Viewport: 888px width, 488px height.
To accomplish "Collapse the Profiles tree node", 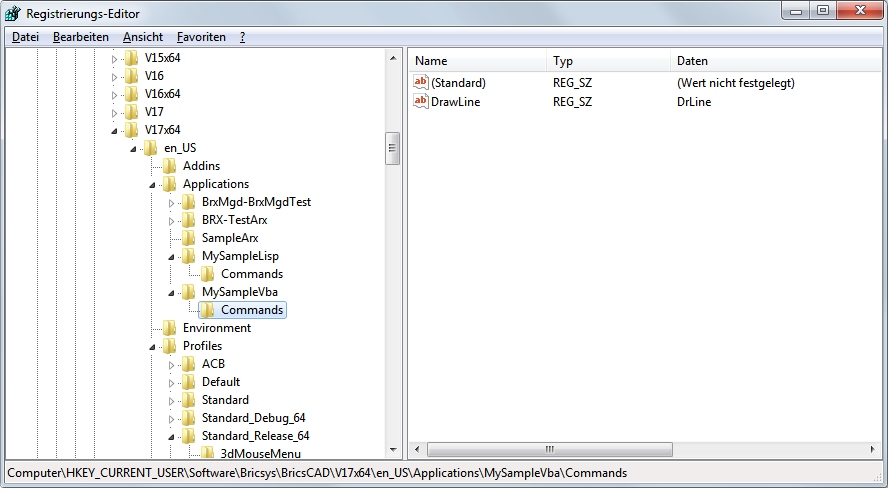I will click(152, 346).
